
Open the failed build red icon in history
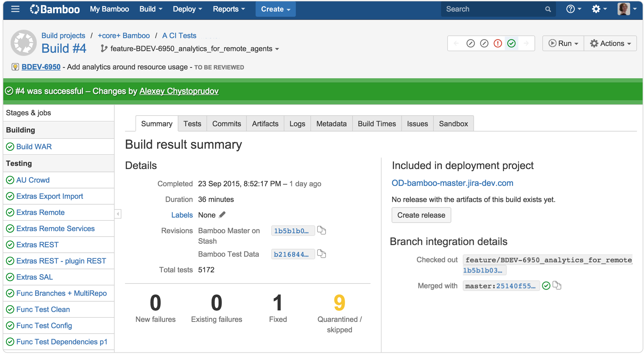pyautogui.click(x=498, y=43)
